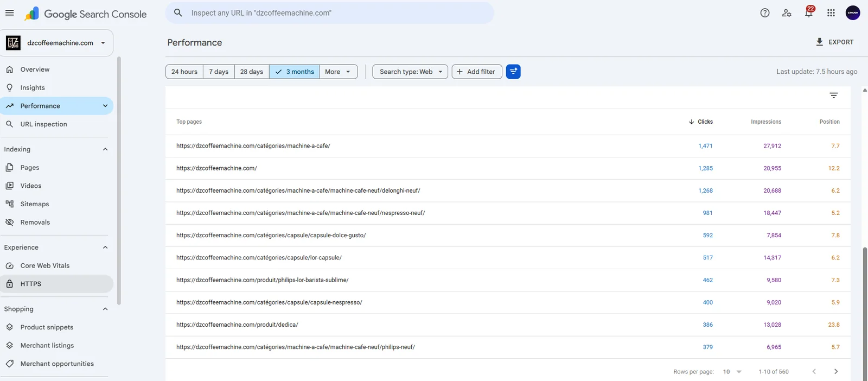Open the account profile avatar

(853, 13)
